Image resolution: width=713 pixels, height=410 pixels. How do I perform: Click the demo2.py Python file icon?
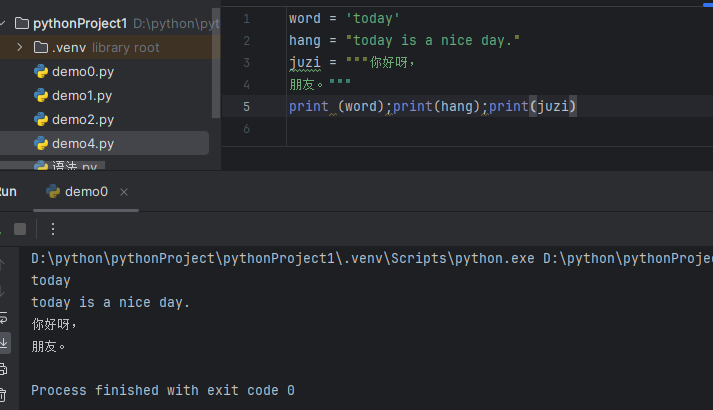click(41, 120)
